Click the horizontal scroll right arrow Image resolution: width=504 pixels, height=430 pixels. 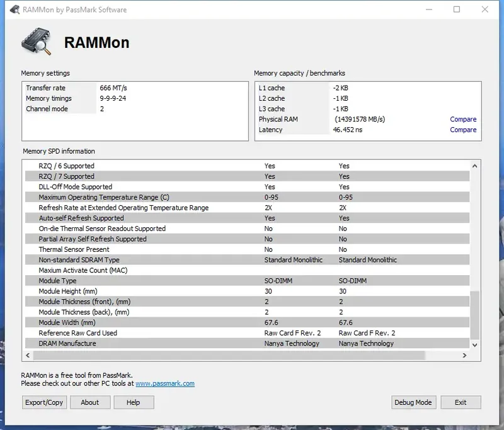pyautogui.click(x=464, y=355)
